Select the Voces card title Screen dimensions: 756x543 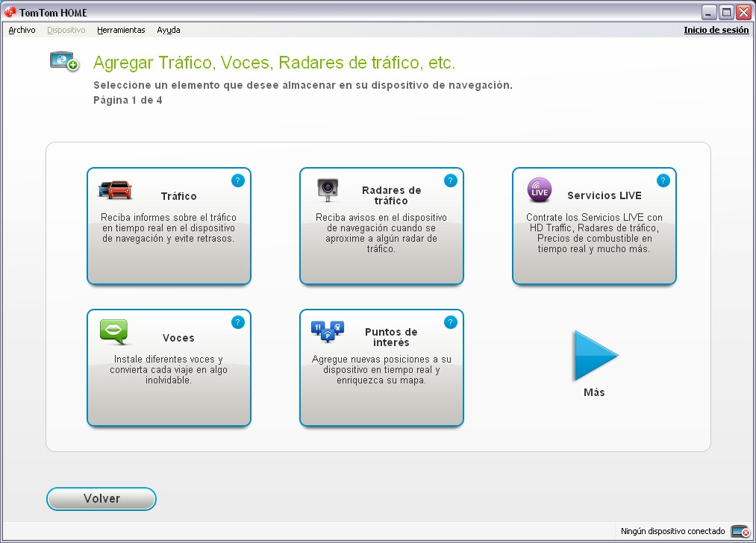tap(179, 338)
